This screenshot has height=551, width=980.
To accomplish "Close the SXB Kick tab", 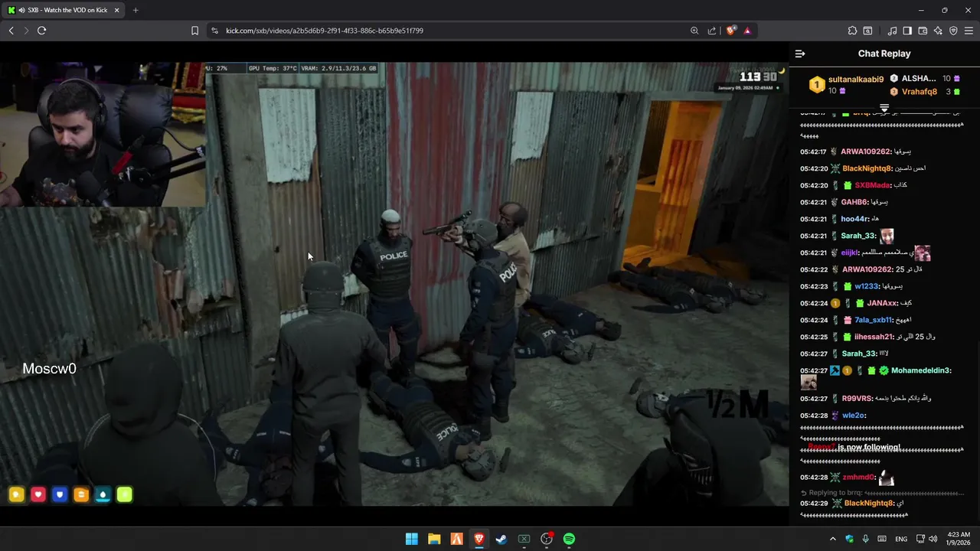I will coord(116,10).
